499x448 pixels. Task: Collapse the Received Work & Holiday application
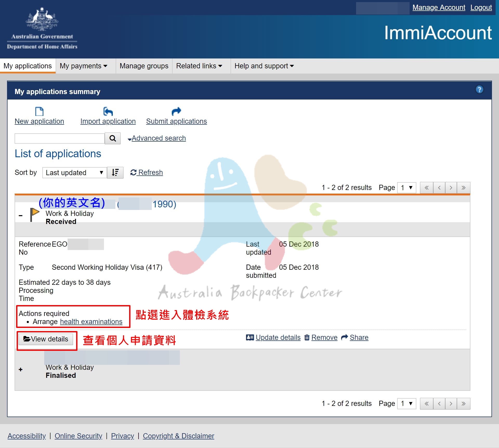pos(21,215)
